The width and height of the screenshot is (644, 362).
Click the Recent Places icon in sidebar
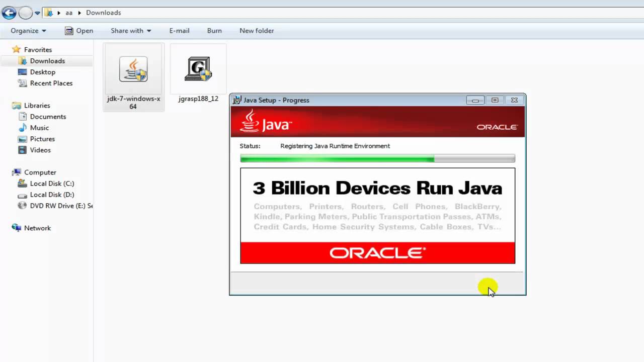pyautogui.click(x=22, y=83)
